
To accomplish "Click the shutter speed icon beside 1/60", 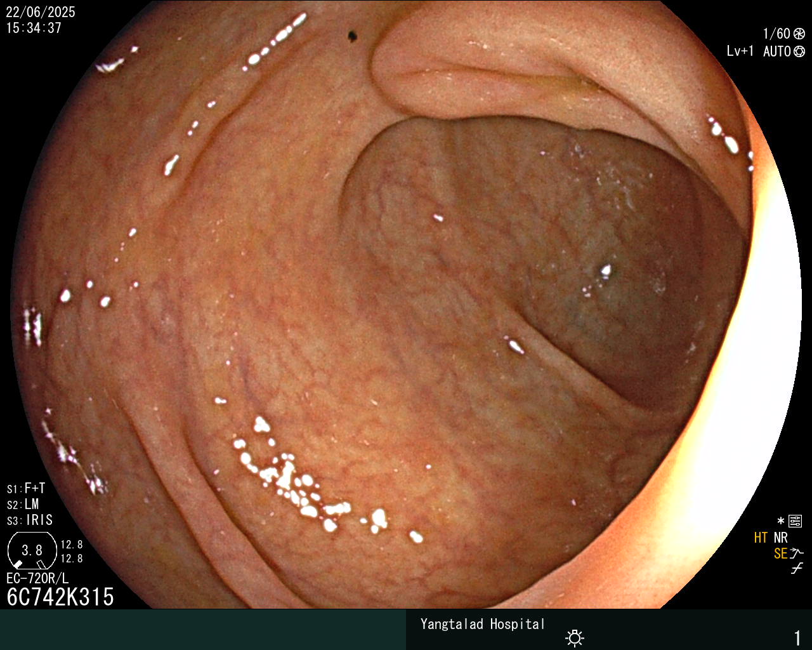I will tap(799, 34).
